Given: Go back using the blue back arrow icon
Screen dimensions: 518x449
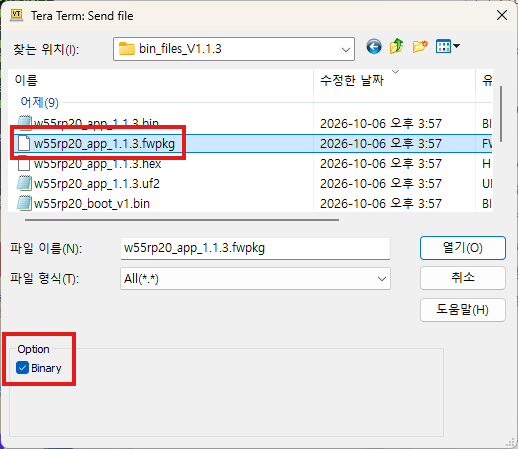Looking at the screenshot, I should pyautogui.click(x=374, y=46).
